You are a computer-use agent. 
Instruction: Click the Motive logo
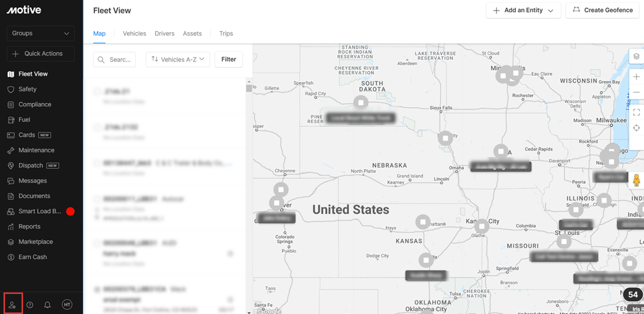[x=24, y=10]
